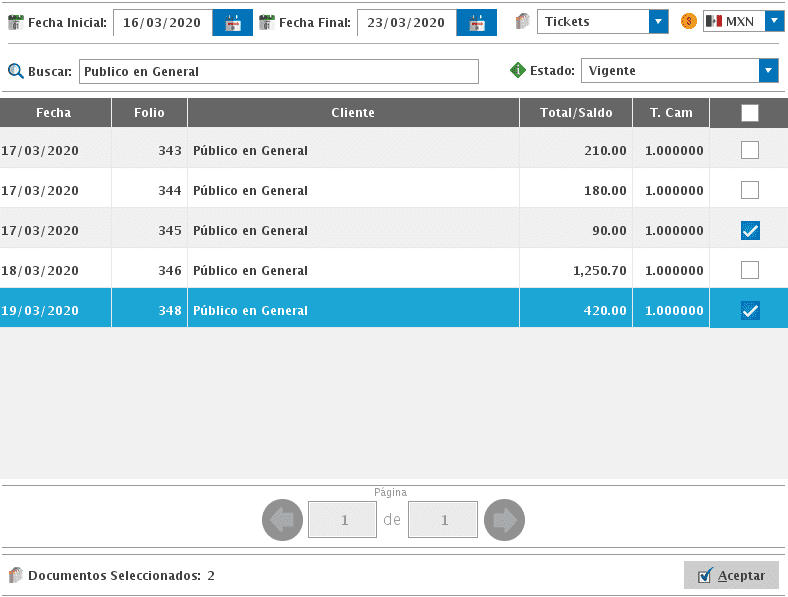Click the orange currency coin icon
This screenshot has height=597, width=788.
click(688, 21)
